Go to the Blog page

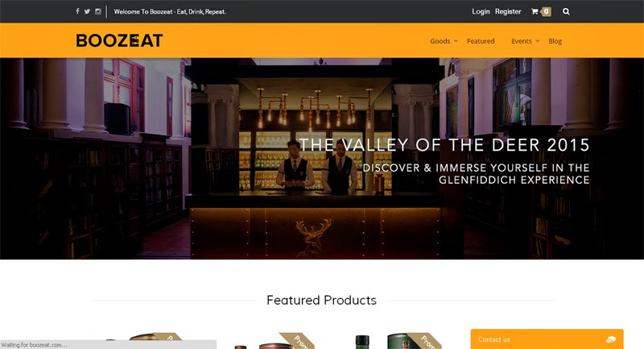click(x=555, y=41)
